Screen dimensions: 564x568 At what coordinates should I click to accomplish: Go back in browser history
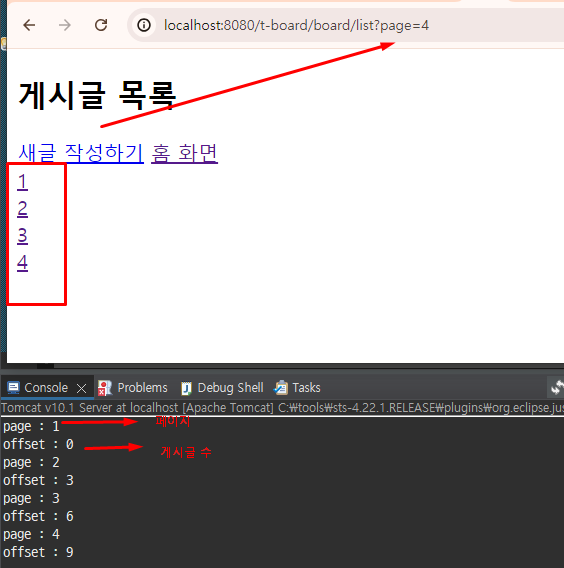click(29, 25)
